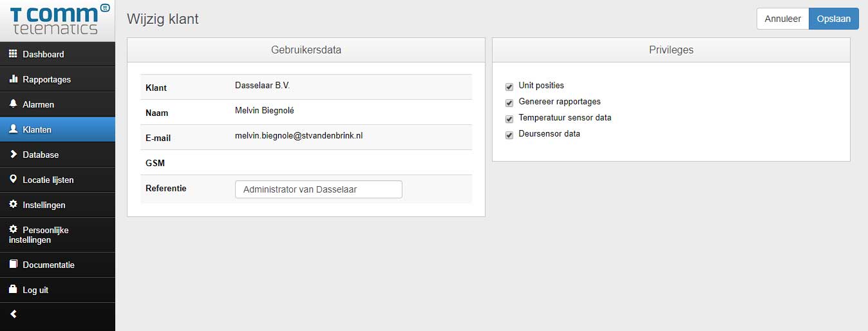Disable the Temperatuur sensor data checkbox

point(509,118)
